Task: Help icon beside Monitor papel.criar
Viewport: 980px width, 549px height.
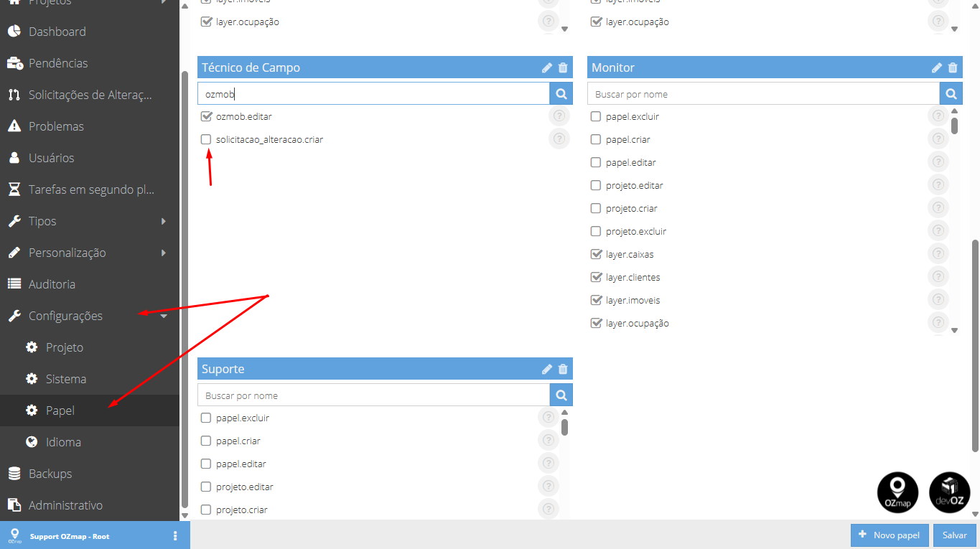Action: pyautogui.click(x=938, y=139)
